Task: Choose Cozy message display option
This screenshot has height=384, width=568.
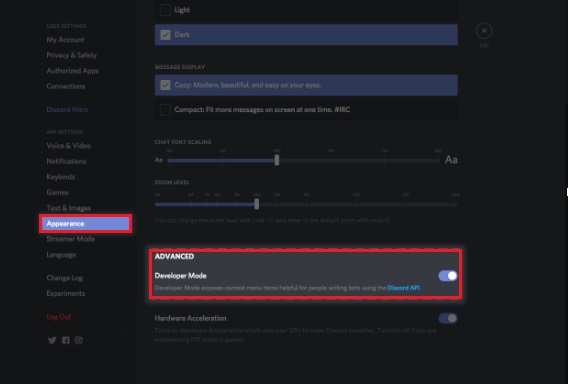Action: pos(306,85)
